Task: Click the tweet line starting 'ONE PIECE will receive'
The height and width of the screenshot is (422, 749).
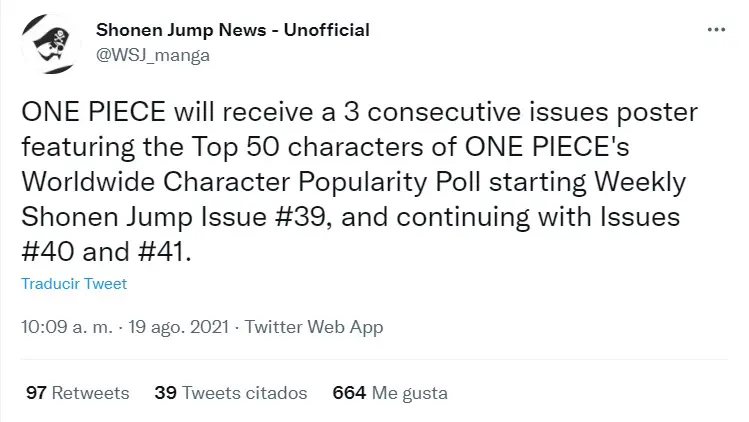Action: (360, 112)
